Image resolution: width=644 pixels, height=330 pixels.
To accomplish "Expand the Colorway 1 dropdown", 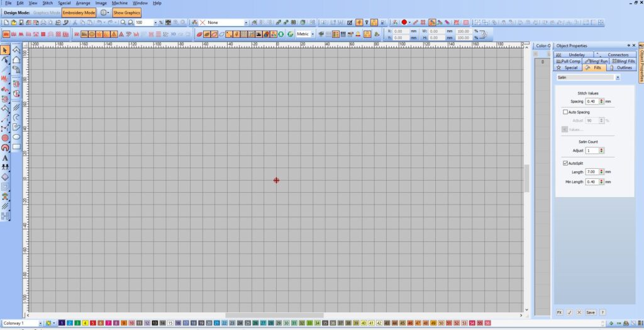I will (x=40, y=323).
